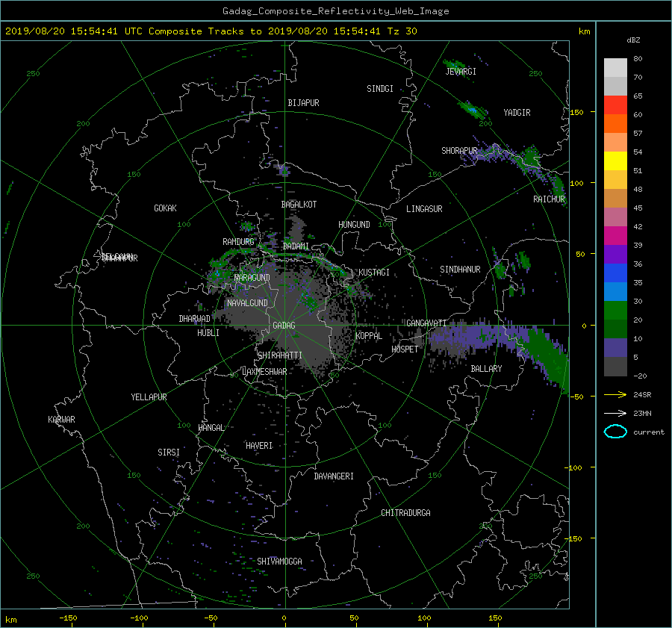Click the RAICHUR city label
672x628 pixels.
point(549,199)
